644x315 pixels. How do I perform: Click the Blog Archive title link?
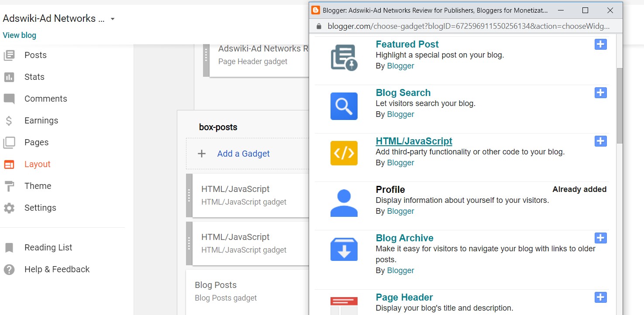pyautogui.click(x=404, y=238)
